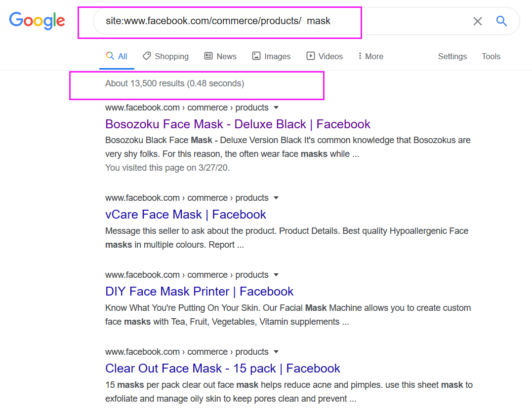Screen dimensions: 532x411
Task: Clear the search box with X icon
Action: 477,21
